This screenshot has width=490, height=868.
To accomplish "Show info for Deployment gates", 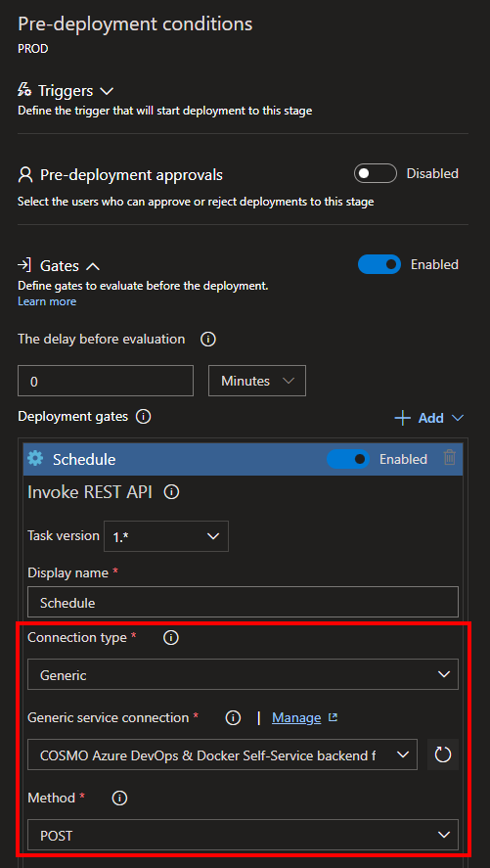I will (x=143, y=416).
